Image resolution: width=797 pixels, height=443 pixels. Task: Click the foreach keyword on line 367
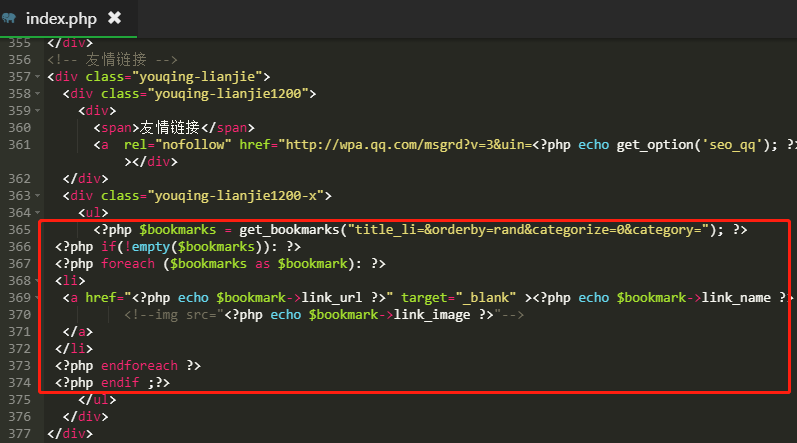128,264
